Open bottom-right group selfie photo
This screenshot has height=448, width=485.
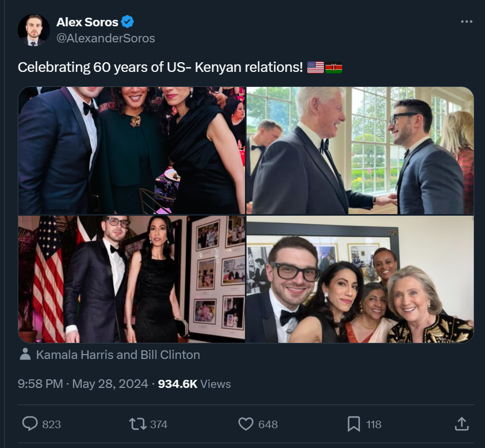[360, 279]
